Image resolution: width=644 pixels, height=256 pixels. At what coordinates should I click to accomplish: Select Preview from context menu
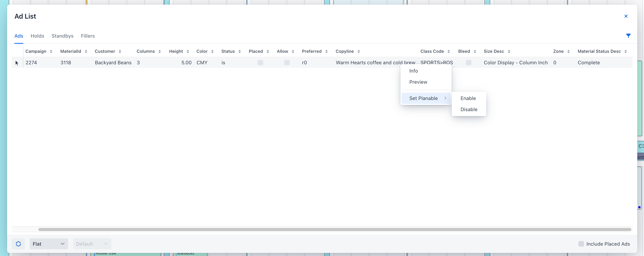[x=418, y=82]
